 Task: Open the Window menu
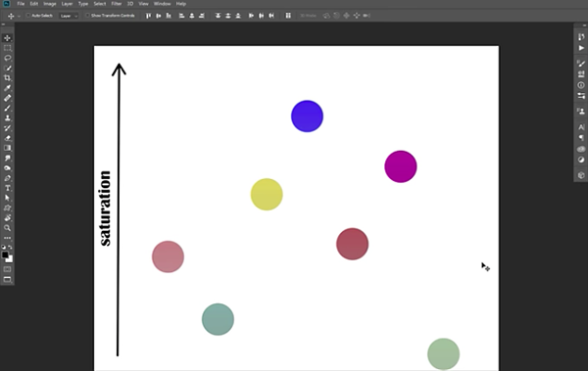pos(162,4)
